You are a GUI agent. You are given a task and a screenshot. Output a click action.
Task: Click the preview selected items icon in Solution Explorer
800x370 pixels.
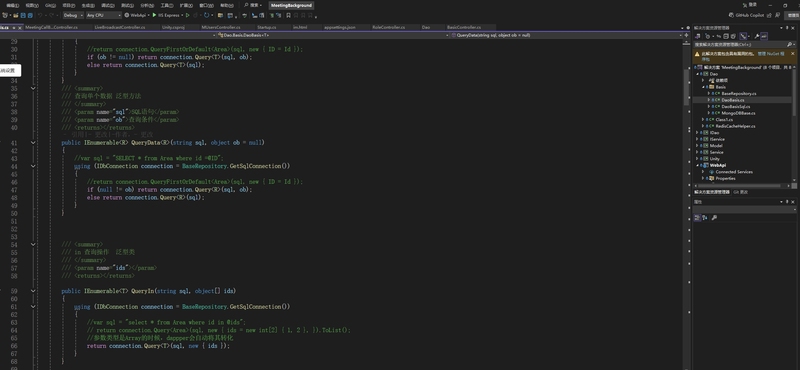click(764, 36)
